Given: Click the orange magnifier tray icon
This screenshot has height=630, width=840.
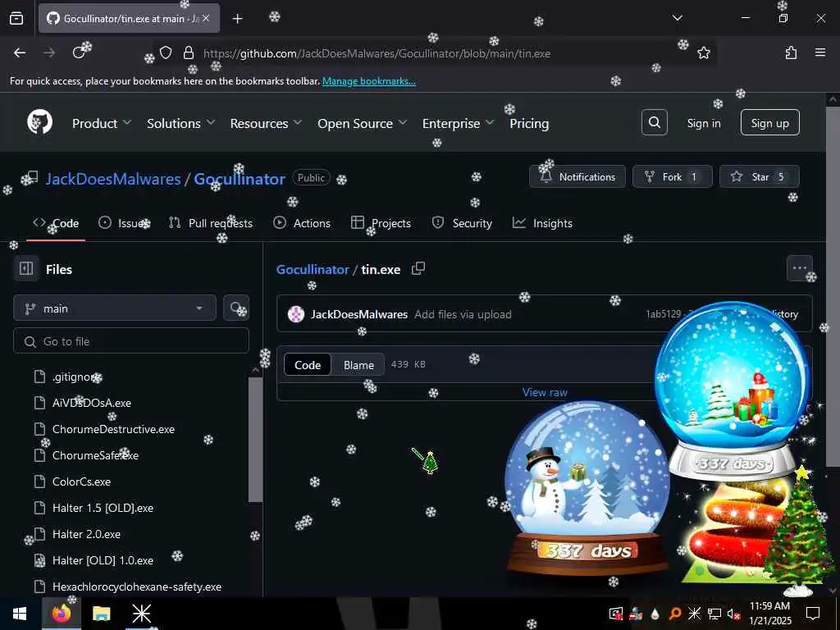Looking at the screenshot, I should pyautogui.click(x=675, y=614).
